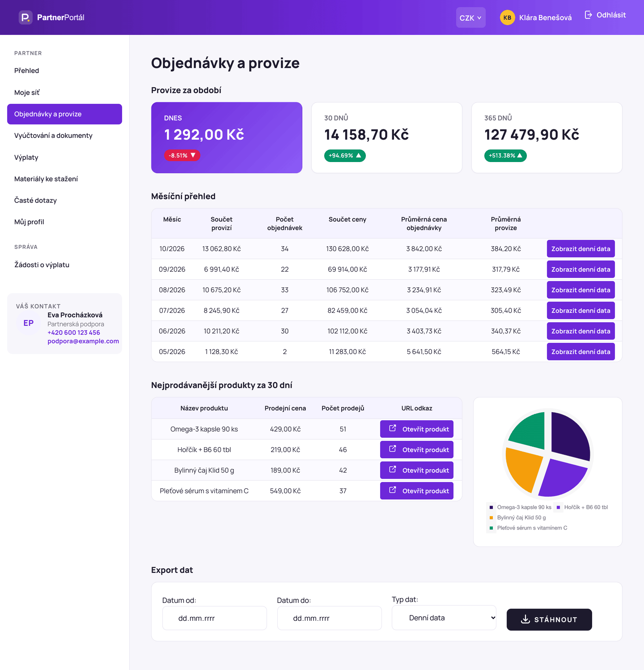Click the up-triangle in +94.69% badge
This screenshot has height=670, width=644.
(359, 155)
